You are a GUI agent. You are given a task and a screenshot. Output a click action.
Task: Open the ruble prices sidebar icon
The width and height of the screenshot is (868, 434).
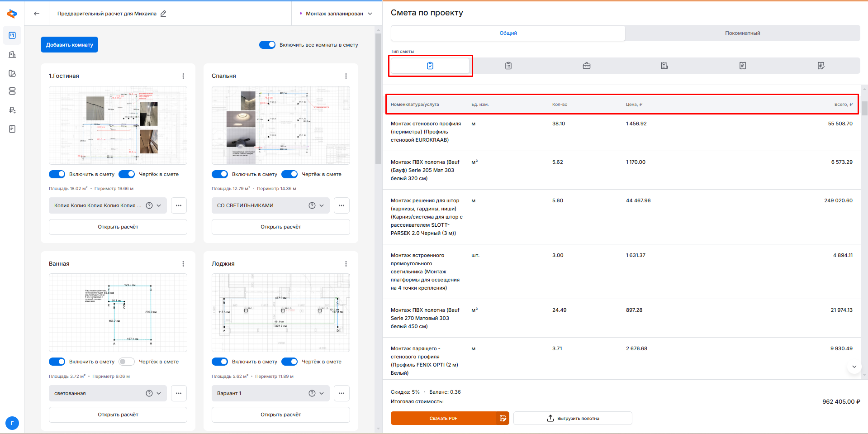point(12,110)
